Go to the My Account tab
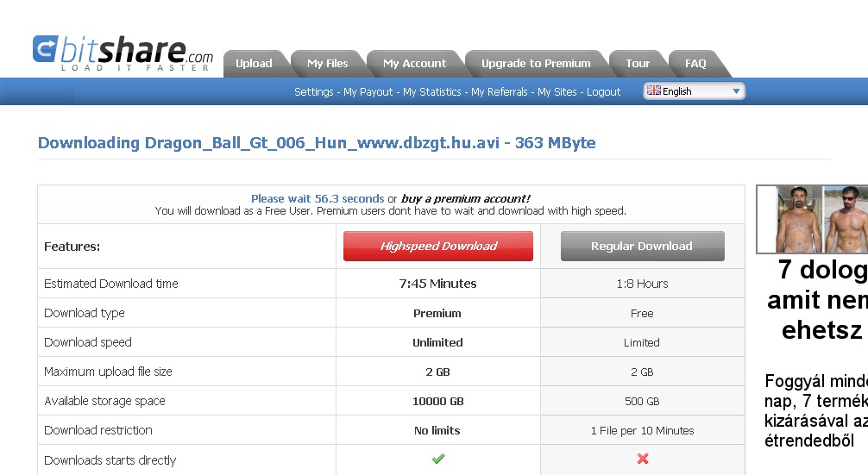The height and width of the screenshot is (475, 868). click(x=415, y=63)
